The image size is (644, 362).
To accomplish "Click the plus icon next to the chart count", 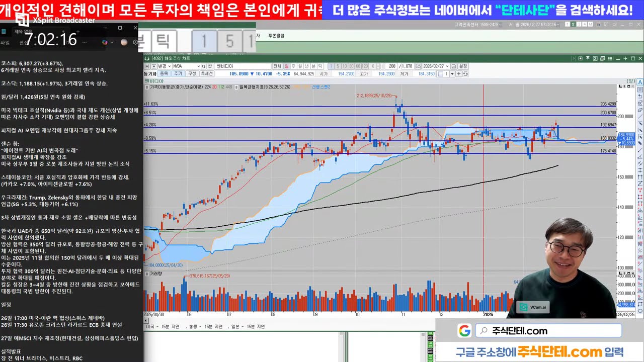I will [x=459, y=73].
